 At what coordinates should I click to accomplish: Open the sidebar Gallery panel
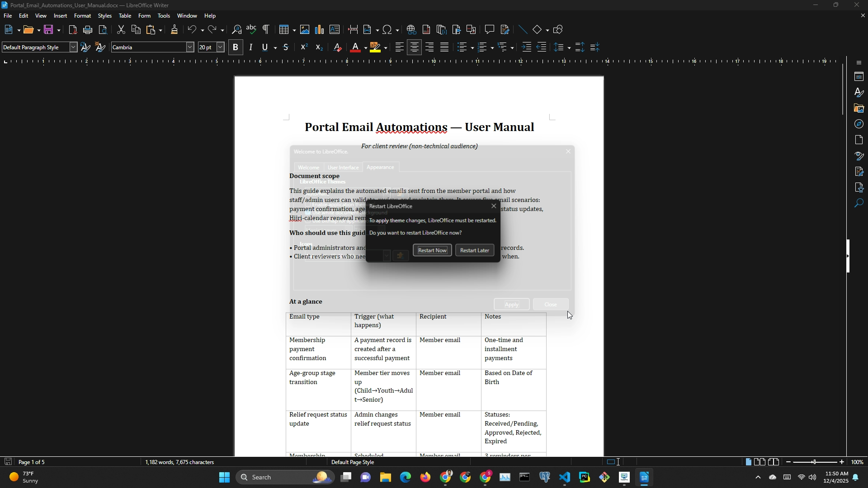pyautogui.click(x=859, y=108)
